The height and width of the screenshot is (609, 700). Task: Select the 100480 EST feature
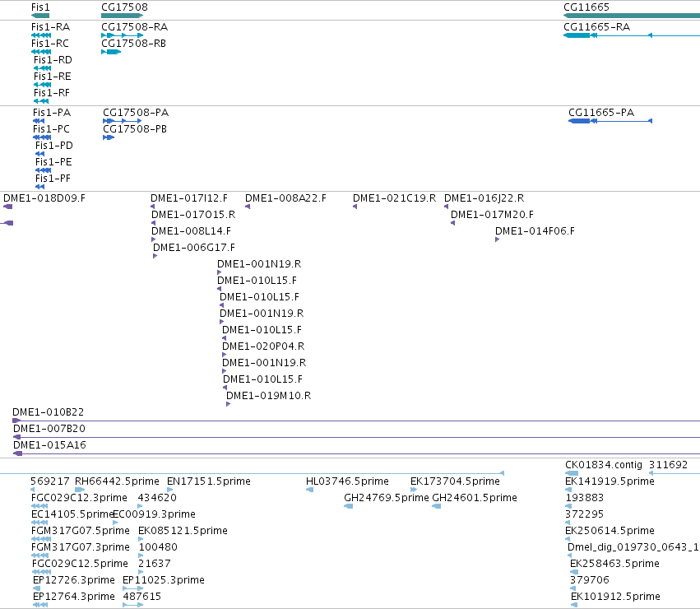pos(158,548)
